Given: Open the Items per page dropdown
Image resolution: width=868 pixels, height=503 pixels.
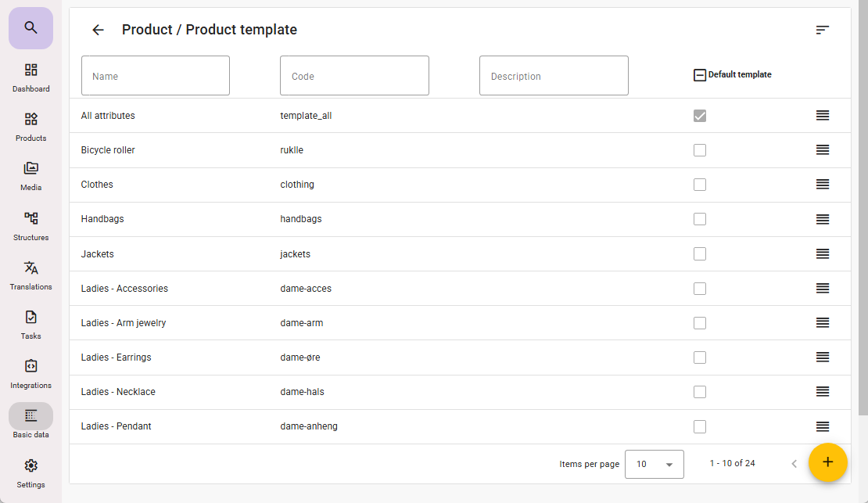Looking at the screenshot, I should pyautogui.click(x=654, y=464).
